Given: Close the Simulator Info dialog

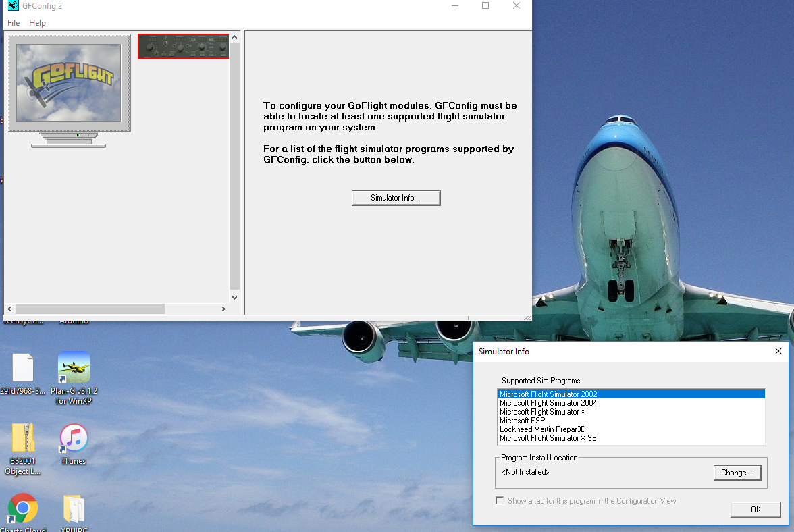Looking at the screenshot, I should click(778, 351).
